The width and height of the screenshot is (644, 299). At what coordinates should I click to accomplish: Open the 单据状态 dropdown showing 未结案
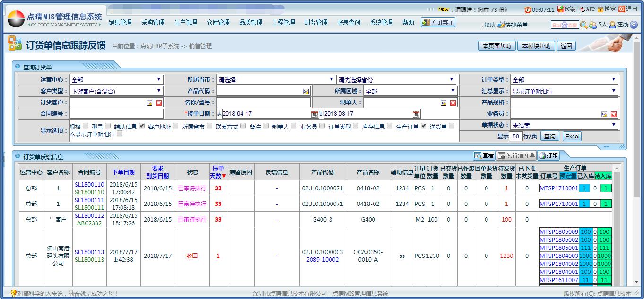point(565,125)
